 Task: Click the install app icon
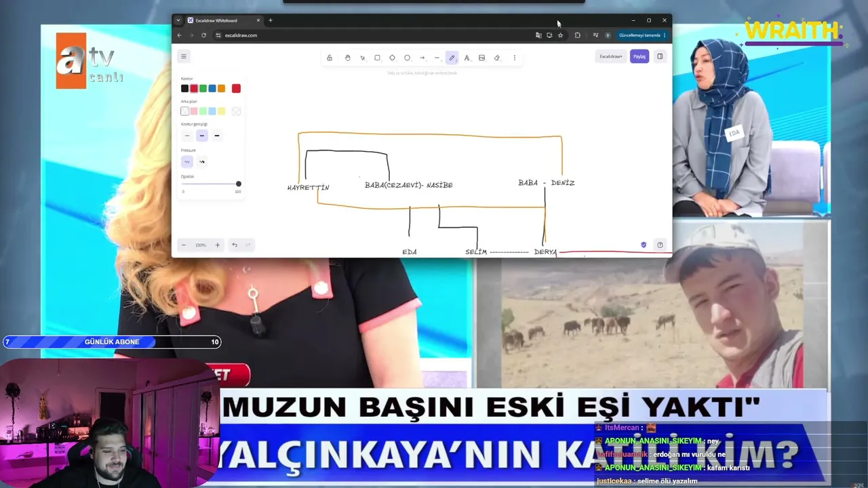[x=549, y=35]
